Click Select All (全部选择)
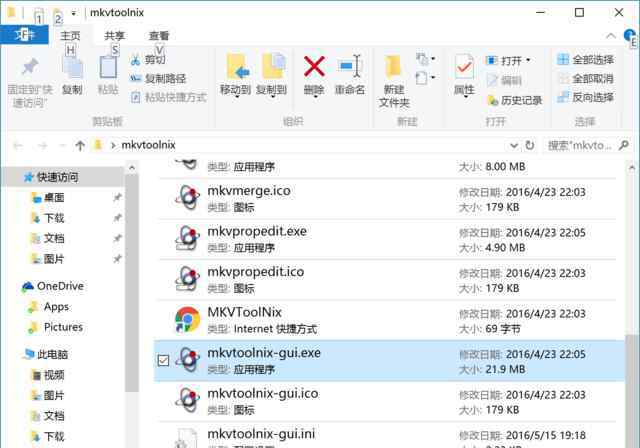640x448 pixels. [585, 60]
